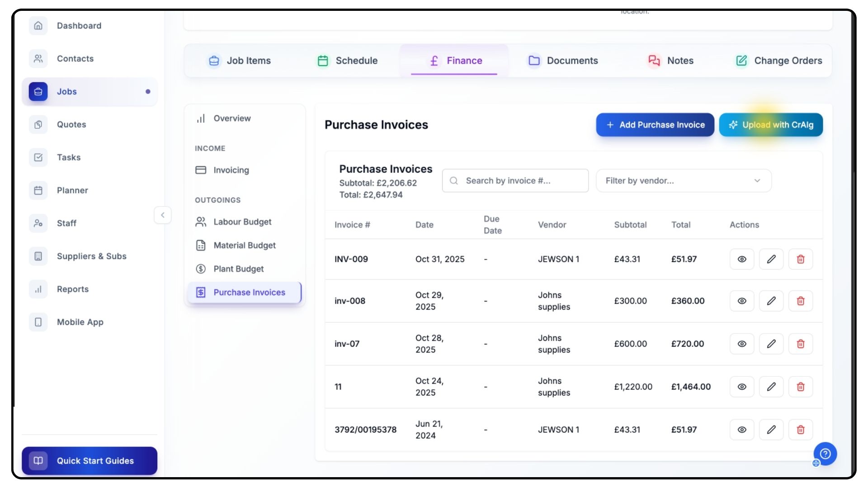Select Material Budget in outgoings list
The height and width of the screenshot is (488, 868).
pyautogui.click(x=244, y=245)
